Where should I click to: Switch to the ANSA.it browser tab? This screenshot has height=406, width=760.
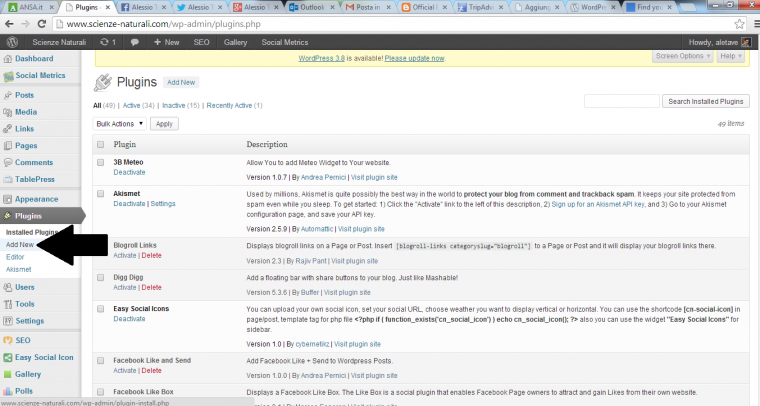(x=31, y=7)
